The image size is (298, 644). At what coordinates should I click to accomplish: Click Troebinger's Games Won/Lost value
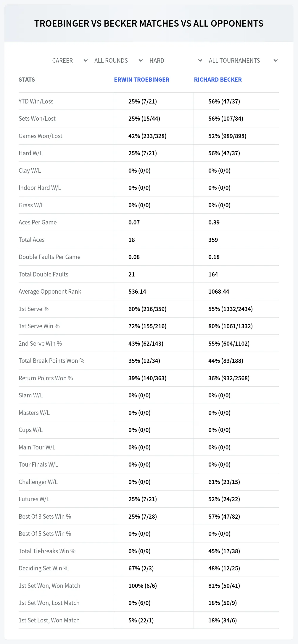(147, 136)
